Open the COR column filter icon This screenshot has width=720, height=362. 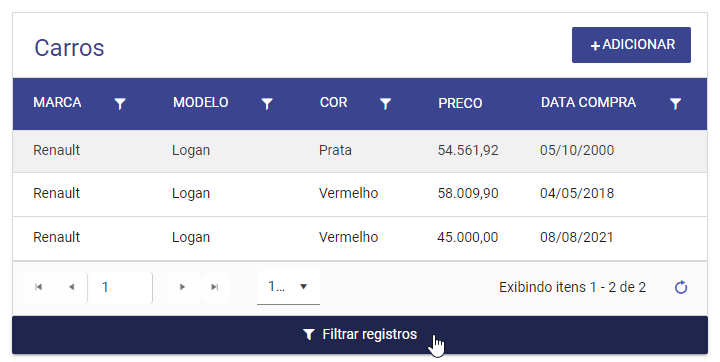(x=385, y=104)
